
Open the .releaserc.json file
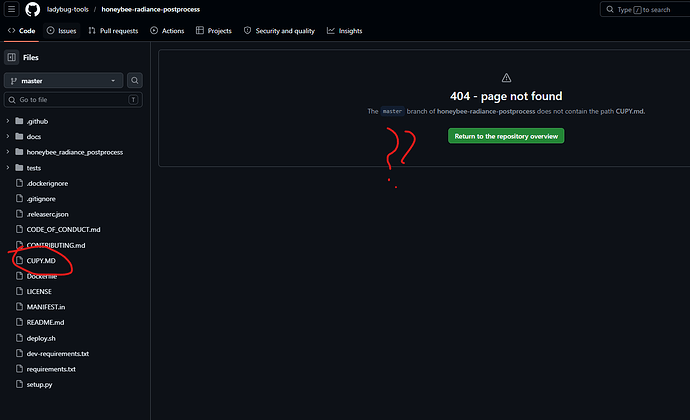click(x=48, y=214)
